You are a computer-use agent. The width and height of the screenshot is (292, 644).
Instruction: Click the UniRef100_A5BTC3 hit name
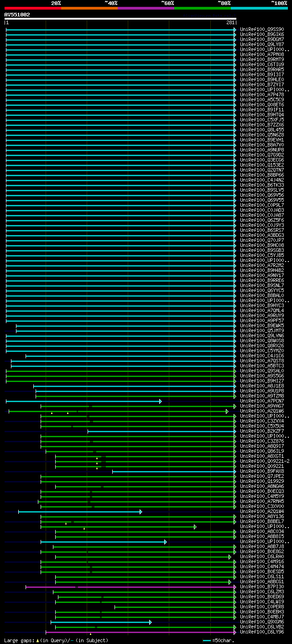[x=262, y=366]
